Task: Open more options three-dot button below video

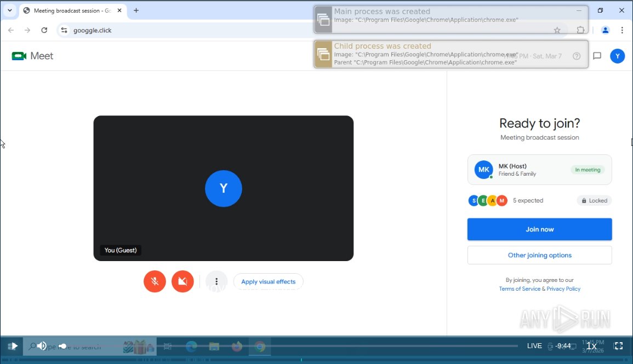Action: pyautogui.click(x=216, y=281)
